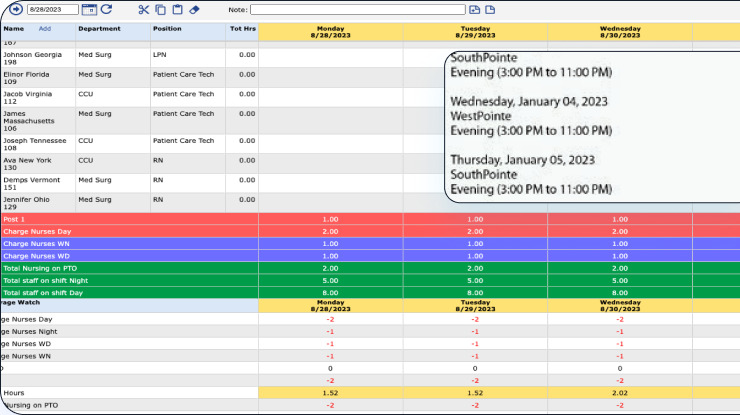Click the Total Nursing on PTO row label
740x415 pixels.
(x=40, y=268)
